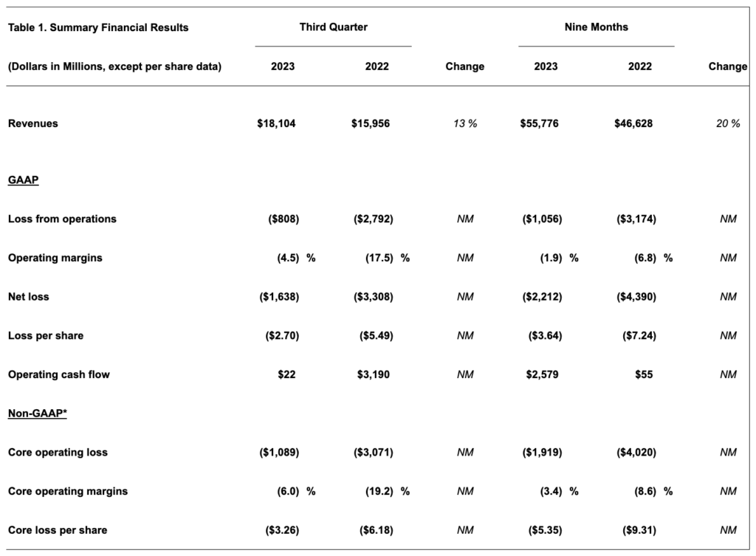
Task: Select the underlined GAAP section heading
Action: tap(23, 180)
